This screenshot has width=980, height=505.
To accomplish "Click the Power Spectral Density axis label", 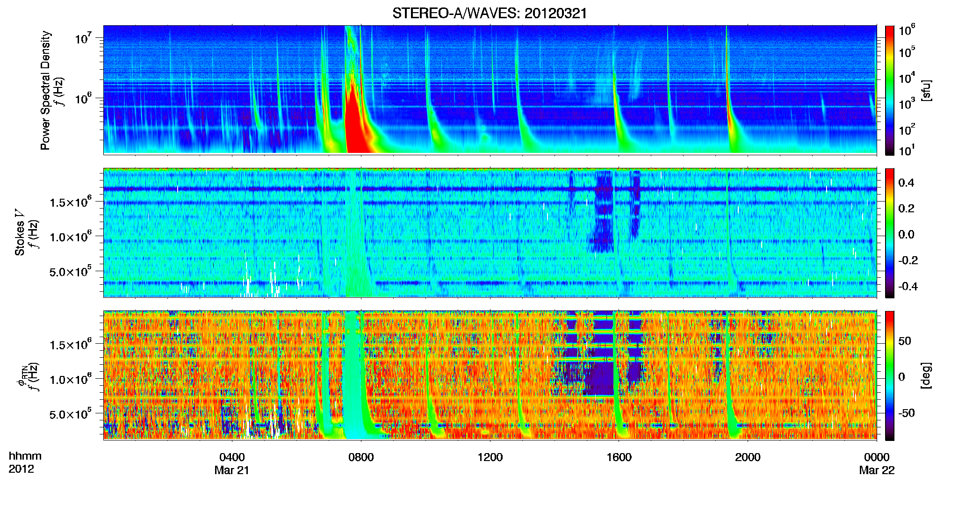I will tap(45, 90).
